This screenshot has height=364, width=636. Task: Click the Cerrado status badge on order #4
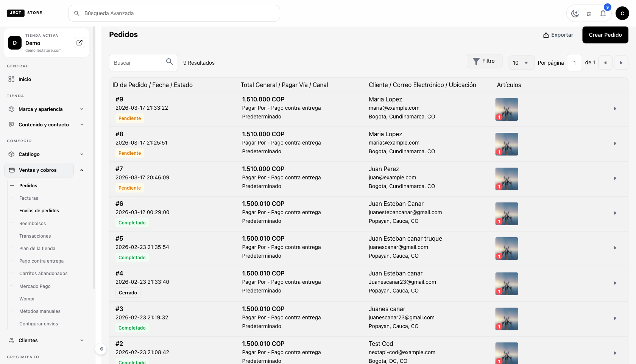(x=128, y=293)
